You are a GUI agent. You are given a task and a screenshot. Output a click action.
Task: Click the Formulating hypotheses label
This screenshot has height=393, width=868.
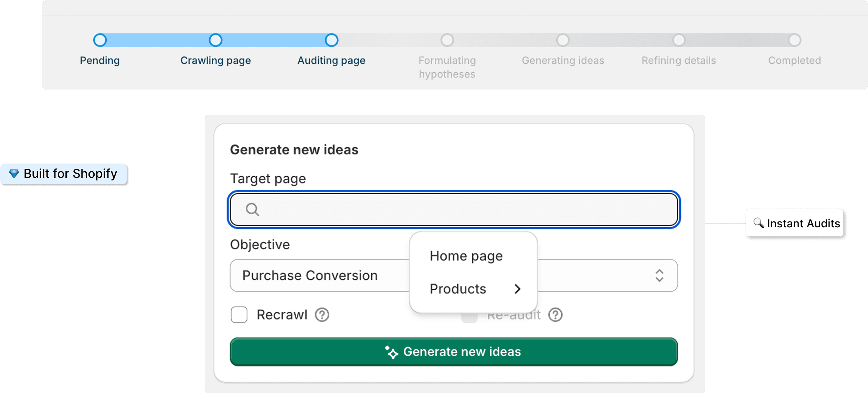pos(447,67)
